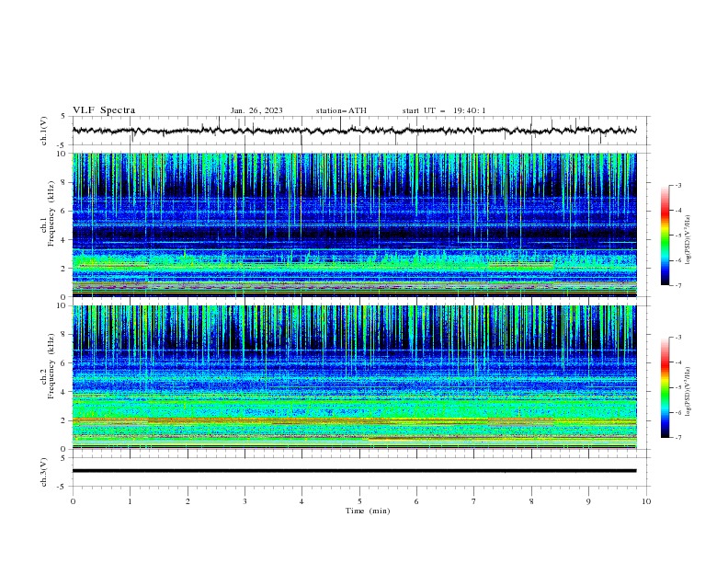Viewport: 728px width, 563px height.
Task: Click the "start UT = 19:40:1" header text
Action: [x=444, y=110]
